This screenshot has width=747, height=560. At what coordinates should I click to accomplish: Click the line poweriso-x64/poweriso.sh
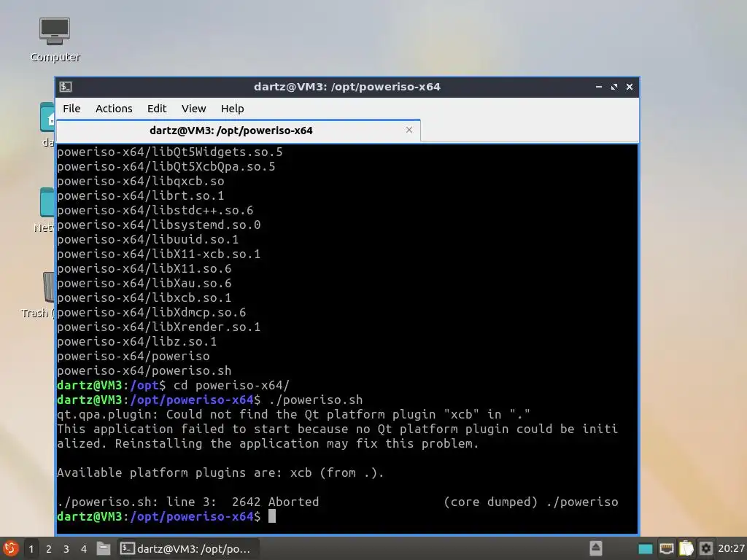pyautogui.click(x=144, y=371)
